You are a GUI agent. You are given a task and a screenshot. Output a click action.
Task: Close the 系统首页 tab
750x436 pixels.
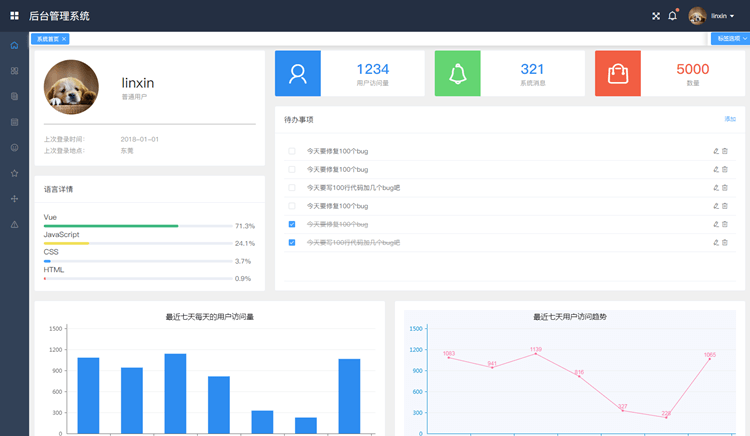[x=64, y=39]
